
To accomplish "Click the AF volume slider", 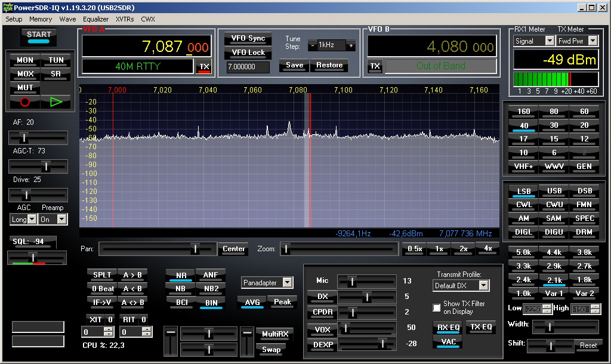I will (38, 138).
